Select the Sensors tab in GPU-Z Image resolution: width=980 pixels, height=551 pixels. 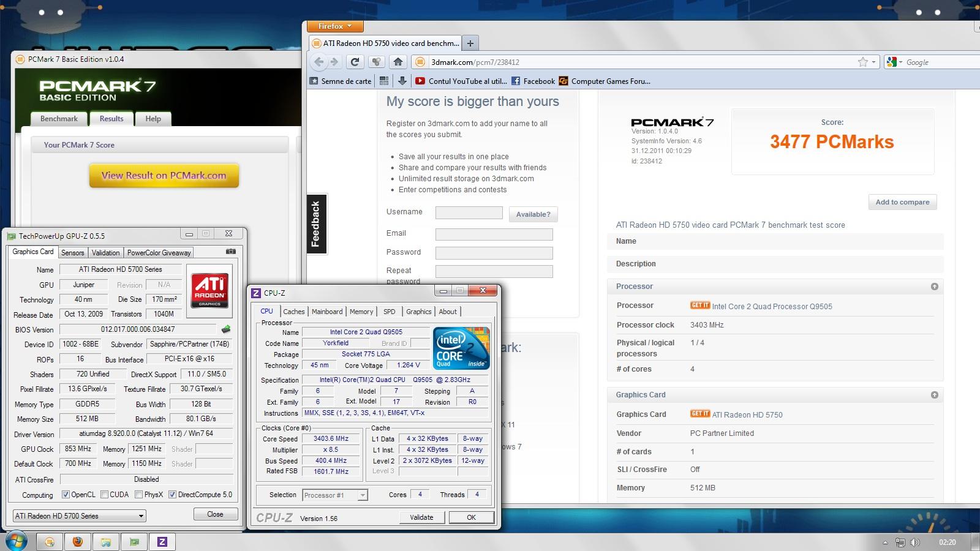point(73,253)
